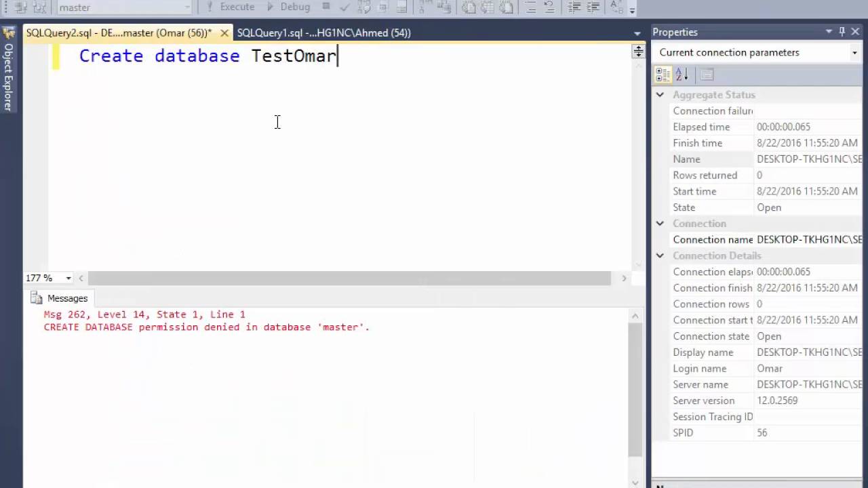This screenshot has height=488, width=868.
Task: Click the Object Explorer icon above the side tab
Action: (x=8, y=33)
